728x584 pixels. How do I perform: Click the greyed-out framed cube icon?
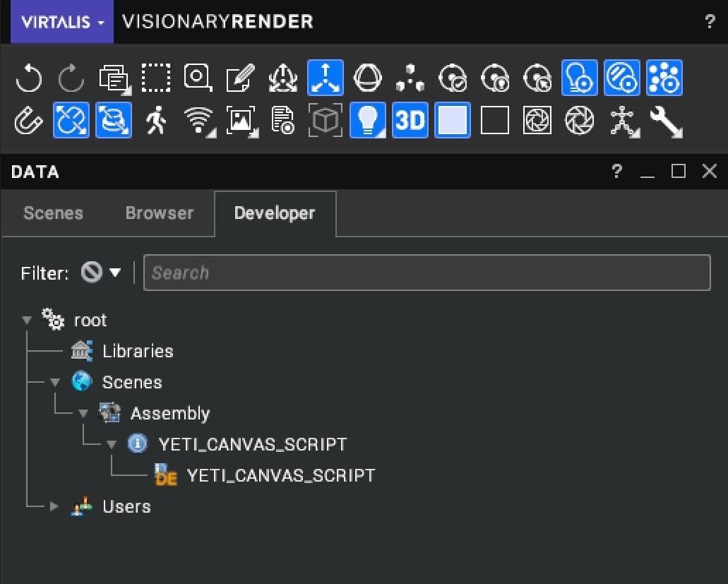click(325, 120)
